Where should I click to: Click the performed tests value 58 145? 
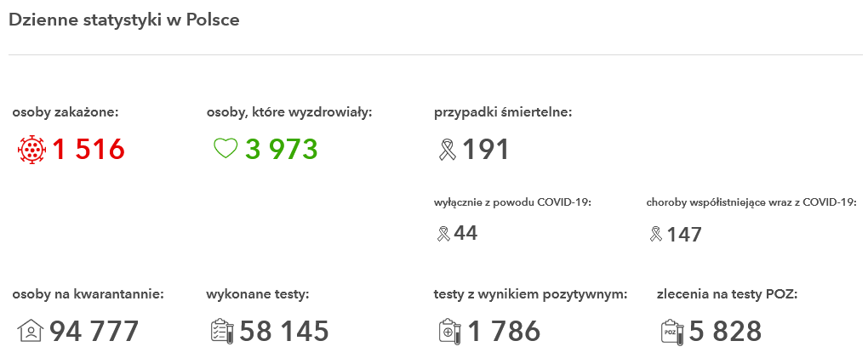(284, 331)
